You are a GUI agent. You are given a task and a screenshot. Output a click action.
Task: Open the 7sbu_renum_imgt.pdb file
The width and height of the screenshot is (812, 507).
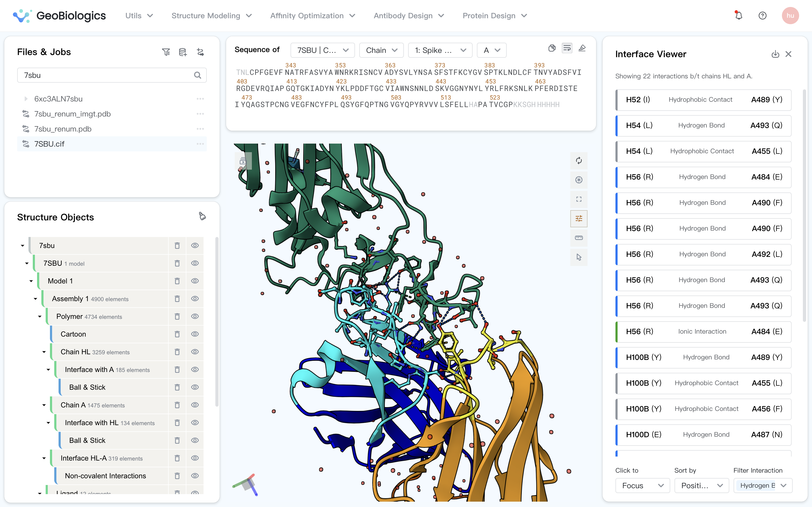(x=72, y=114)
